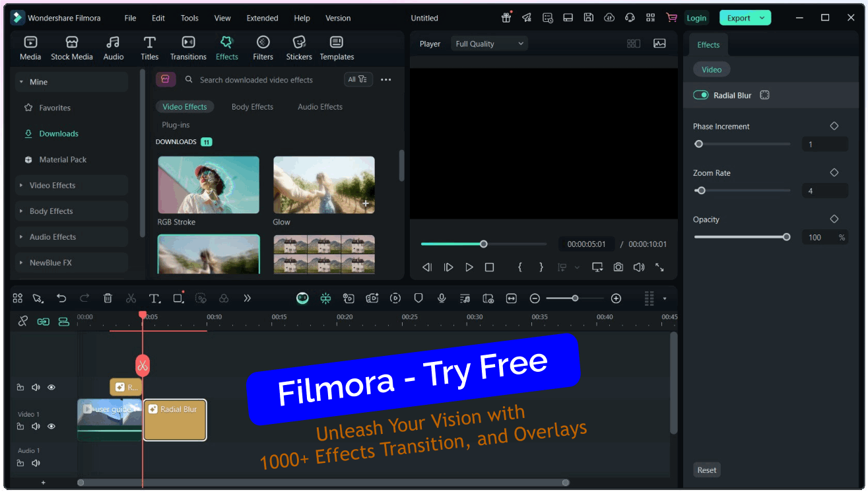868x492 pixels.
Task: Adjust the Zoom Rate slider
Action: pyautogui.click(x=742, y=191)
